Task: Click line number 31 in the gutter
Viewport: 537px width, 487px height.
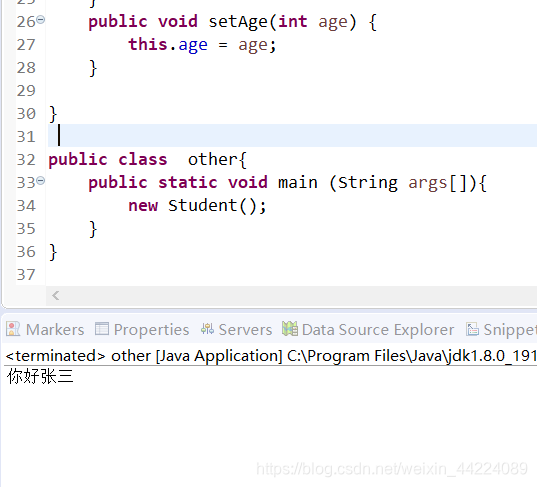Action: tap(26, 137)
